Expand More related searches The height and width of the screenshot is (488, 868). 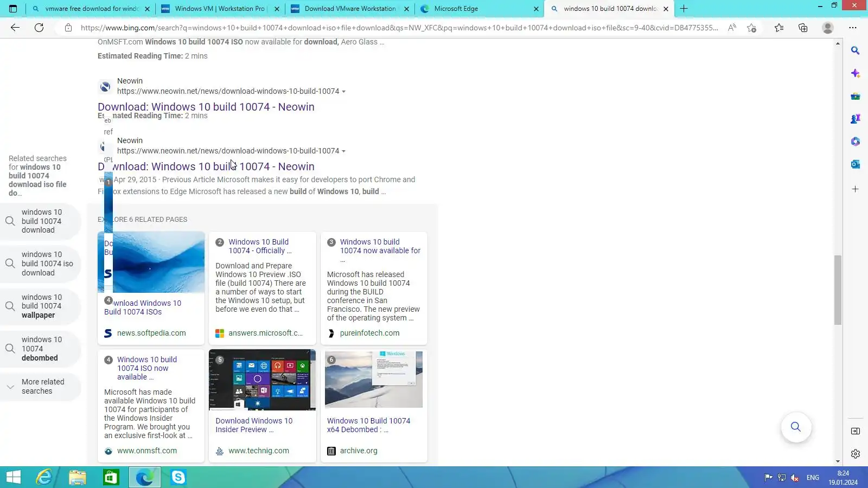(41, 386)
